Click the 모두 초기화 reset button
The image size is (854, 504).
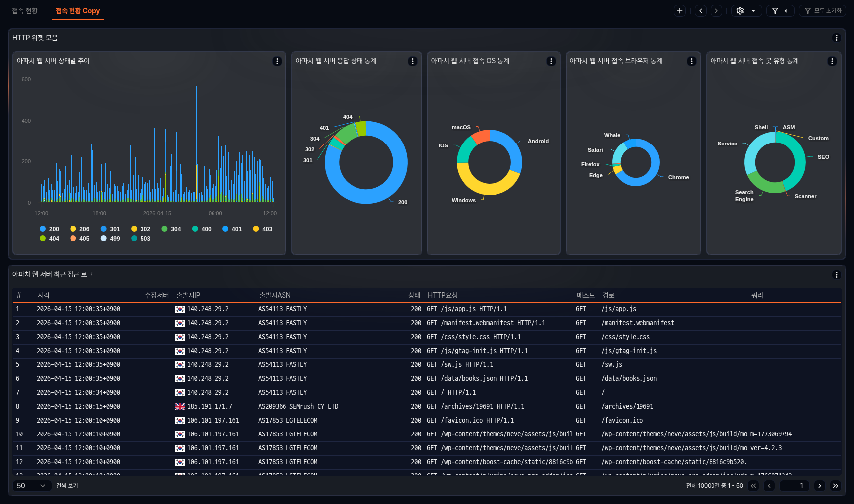point(823,11)
